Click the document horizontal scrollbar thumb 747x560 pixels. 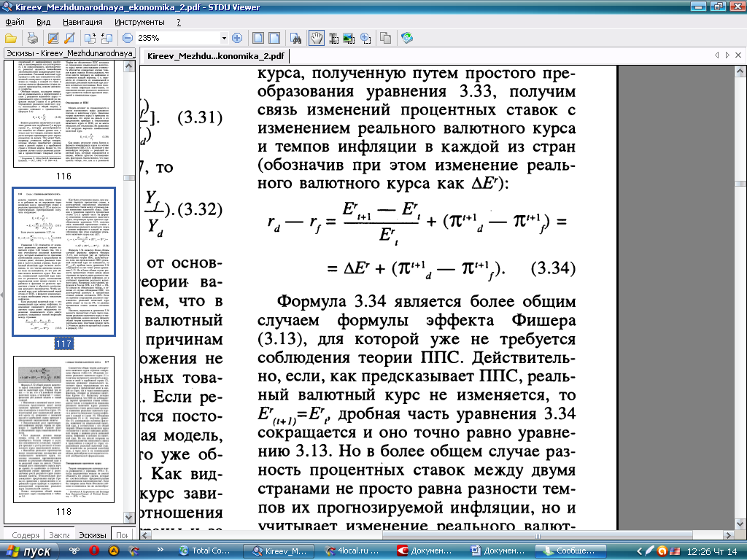click(x=538, y=535)
